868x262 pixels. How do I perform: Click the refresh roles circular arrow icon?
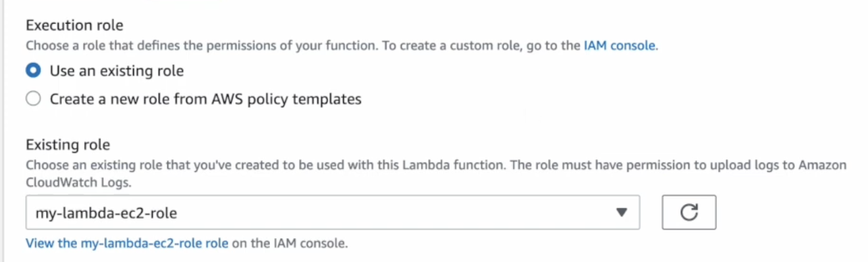click(689, 213)
